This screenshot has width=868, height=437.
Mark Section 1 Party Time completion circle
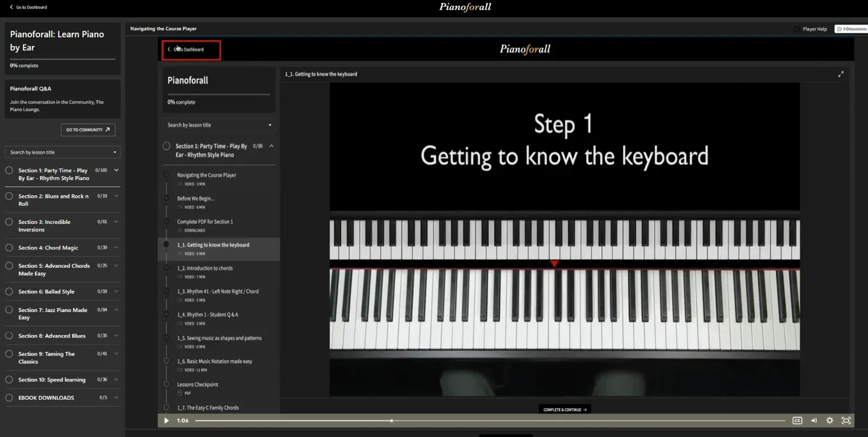[9, 170]
